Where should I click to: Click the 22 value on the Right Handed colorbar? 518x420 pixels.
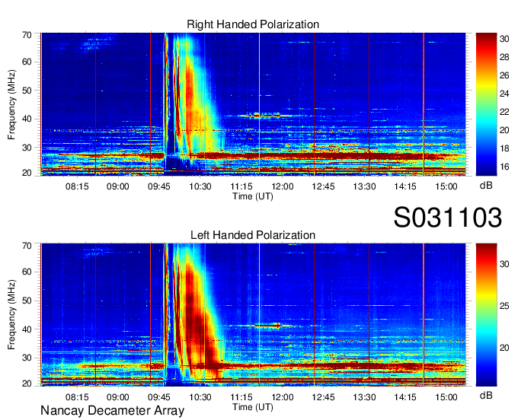[x=504, y=112]
